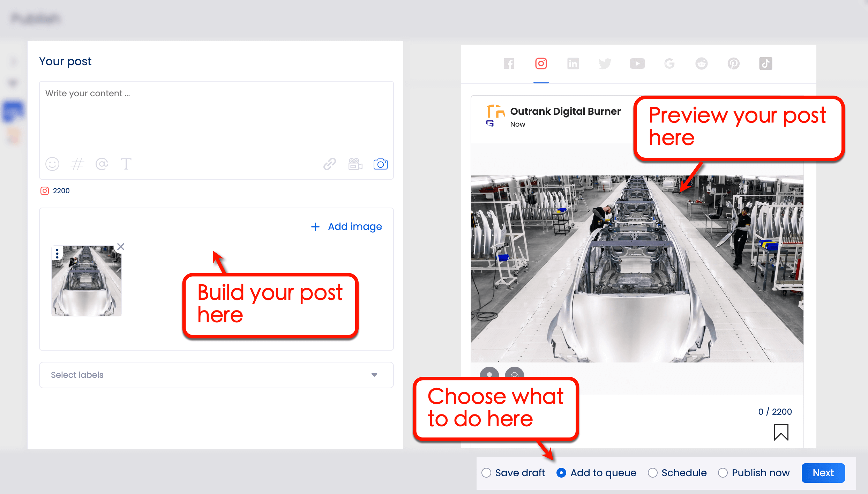This screenshot has height=494, width=868.
Task: Click the Next button
Action: [823, 473]
